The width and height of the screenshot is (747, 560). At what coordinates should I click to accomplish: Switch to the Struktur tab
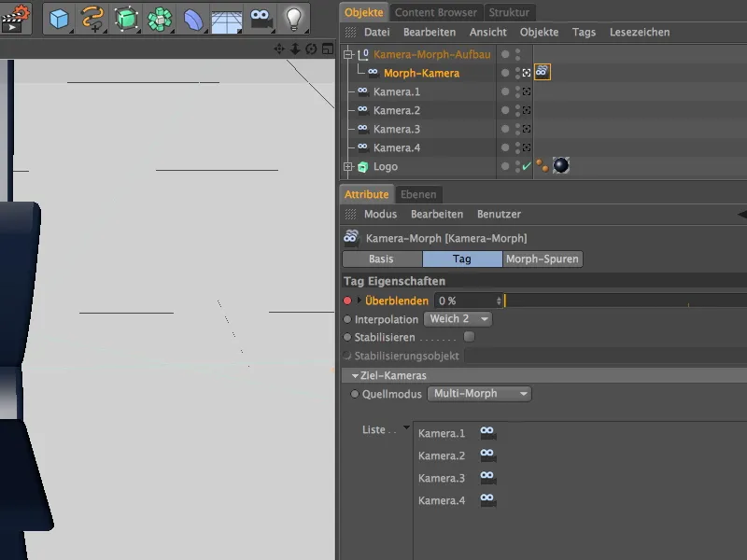coord(509,12)
